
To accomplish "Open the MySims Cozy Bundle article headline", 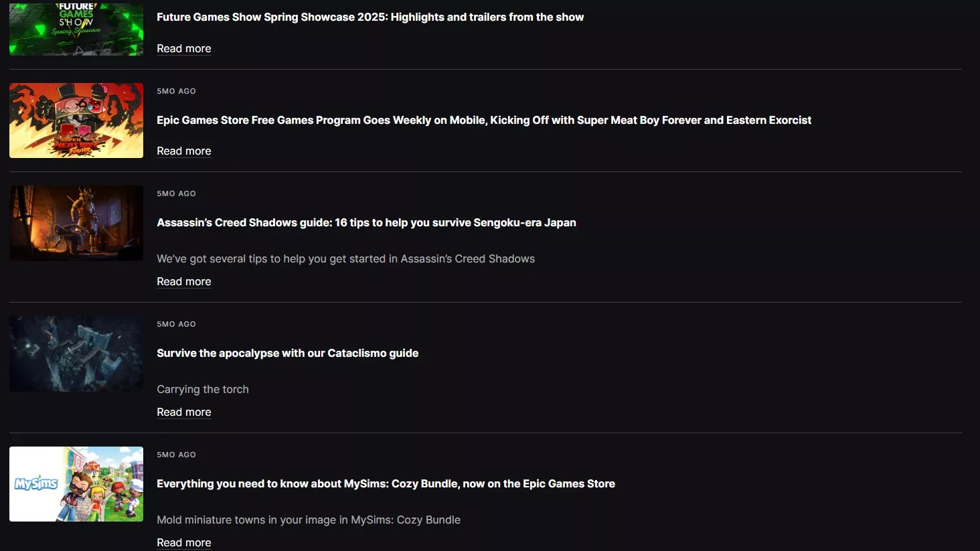I will click(x=386, y=483).
